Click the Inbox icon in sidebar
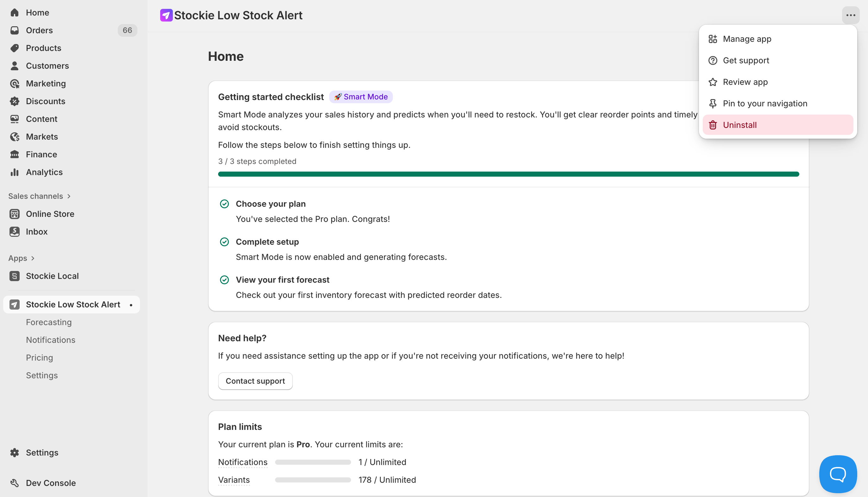The image size is (868, 497). pos(14,231)
